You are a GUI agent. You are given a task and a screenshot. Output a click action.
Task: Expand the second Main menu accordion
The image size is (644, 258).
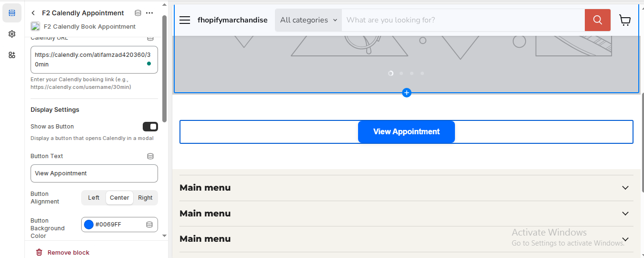click(625, 214)
